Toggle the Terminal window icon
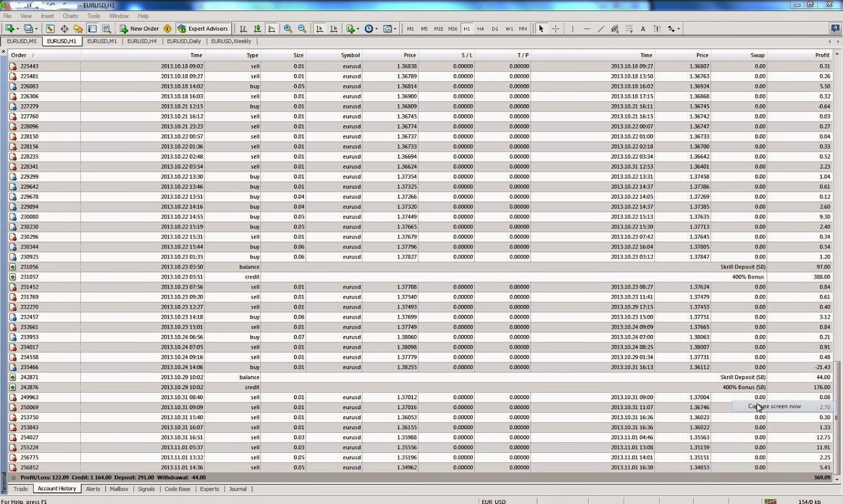 pos(92,28)
